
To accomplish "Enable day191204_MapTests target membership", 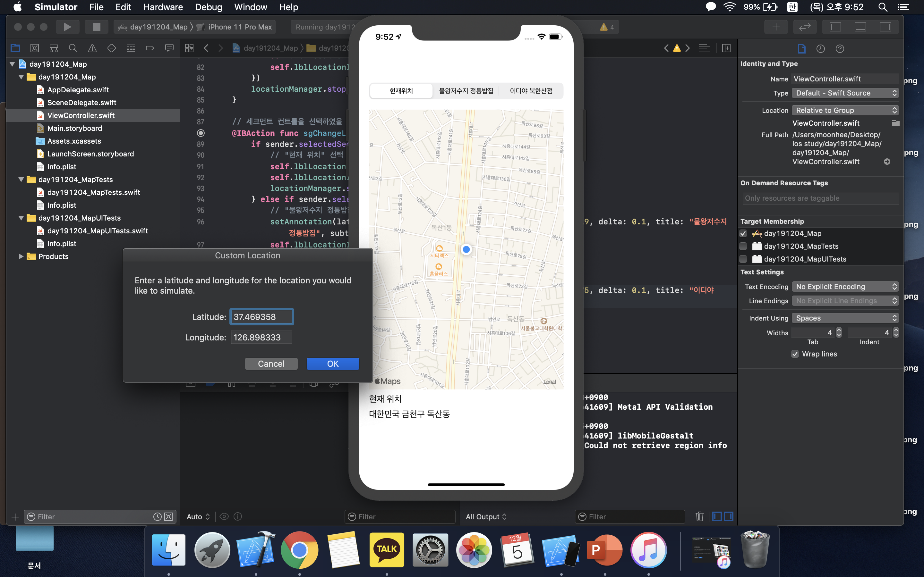I will [x=743, y=246].
